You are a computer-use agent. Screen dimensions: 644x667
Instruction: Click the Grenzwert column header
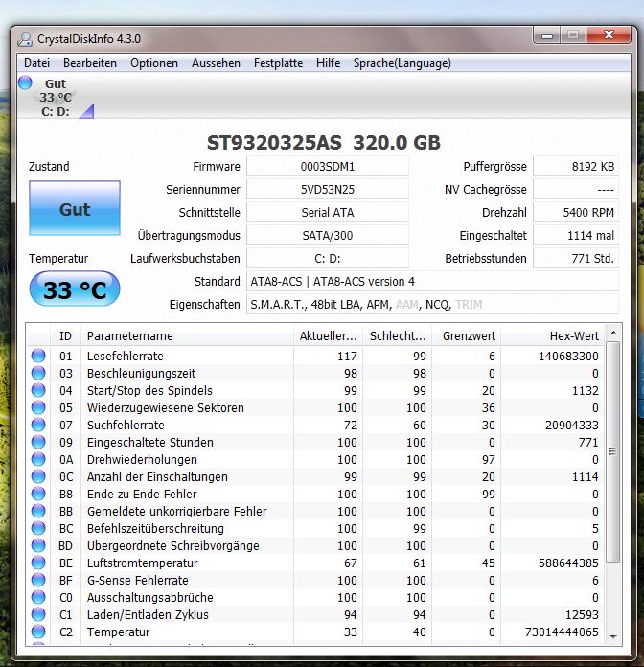(467, 336)
